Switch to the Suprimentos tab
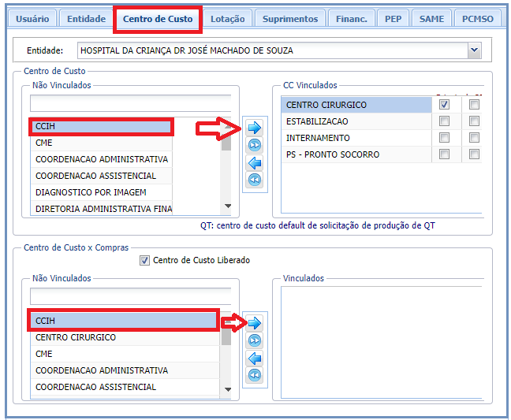This screenshot has height=420, width=511. tap(290, 19)
